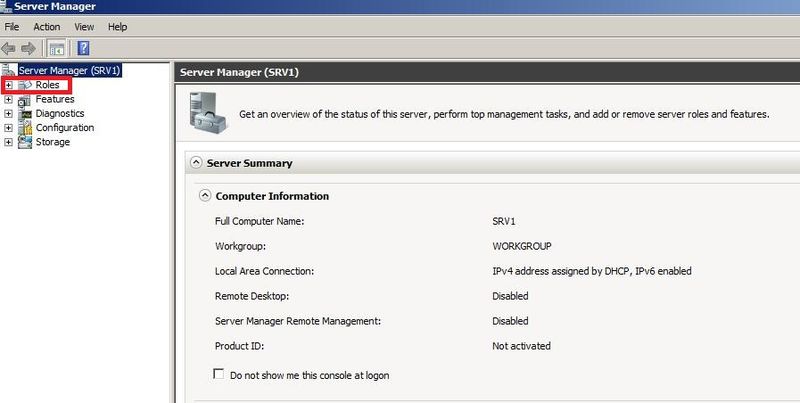Select Features in the console tree
The height and width of the screenshot is (403, 800).
tap(55, 99)
